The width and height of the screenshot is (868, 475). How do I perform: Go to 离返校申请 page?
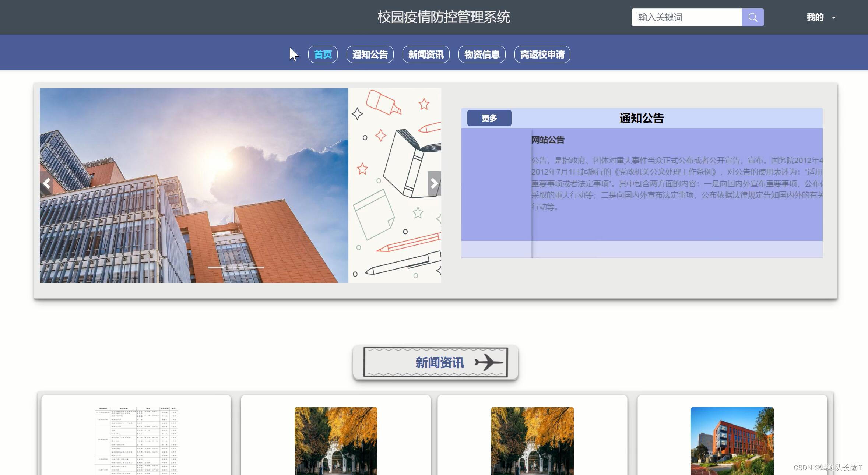[x=542, y=54]
